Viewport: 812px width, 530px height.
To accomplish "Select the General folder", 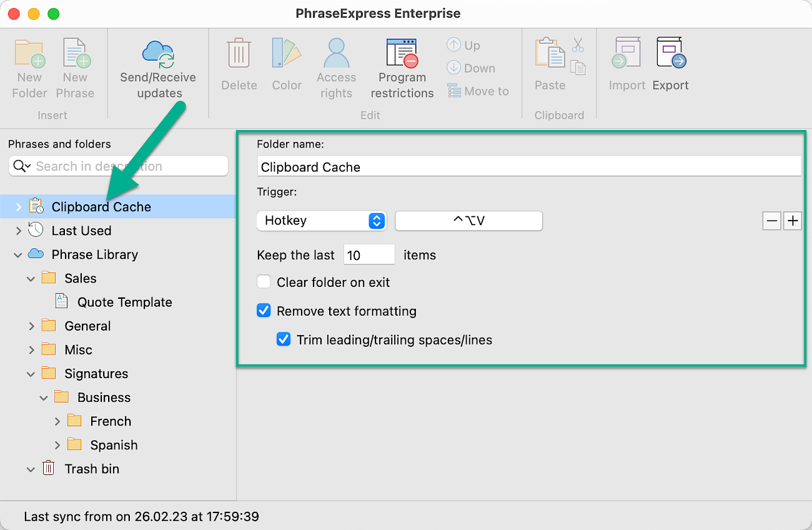I will pyautogui.click(x=87, y=326).
